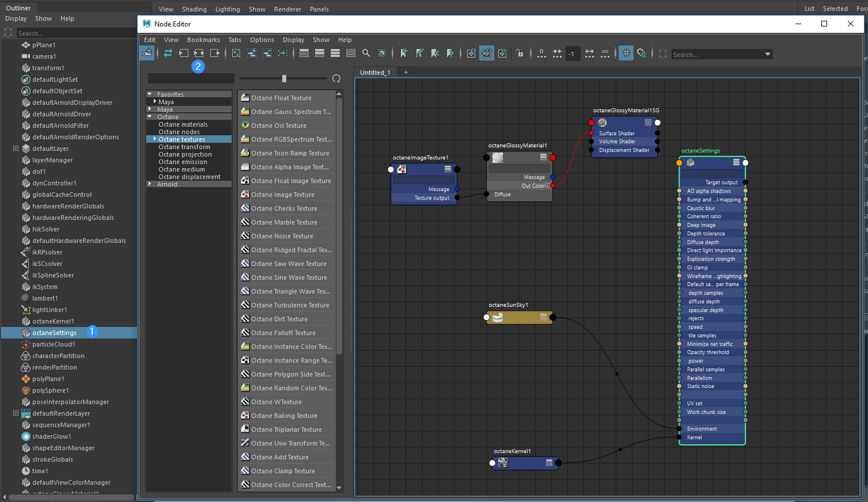Viewport: 868px width, 502px height.
Task: Click the icon-size reset circle beside slider
Action: tap(336, 78)
